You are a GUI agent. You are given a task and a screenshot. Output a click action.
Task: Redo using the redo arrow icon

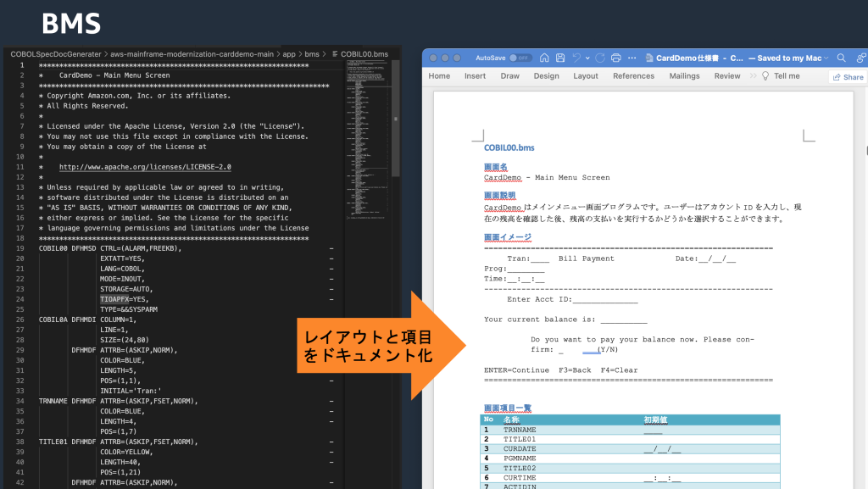click(599, 56)
